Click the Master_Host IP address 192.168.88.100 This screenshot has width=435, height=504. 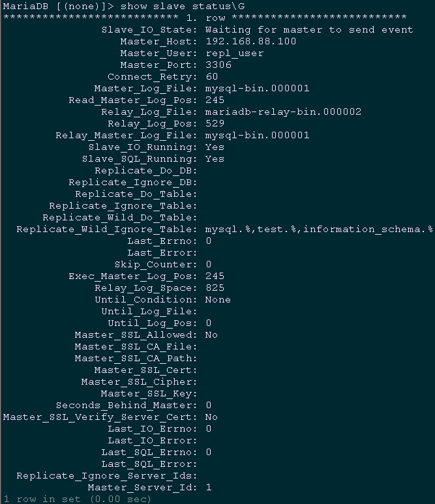[x=250, y=41]
